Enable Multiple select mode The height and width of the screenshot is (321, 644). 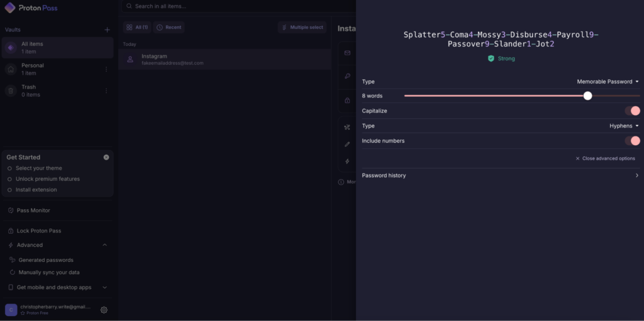tap(303, 28)
